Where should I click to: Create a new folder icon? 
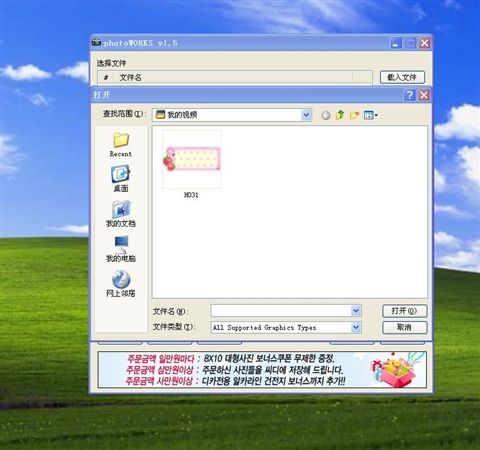pos(354,115)
